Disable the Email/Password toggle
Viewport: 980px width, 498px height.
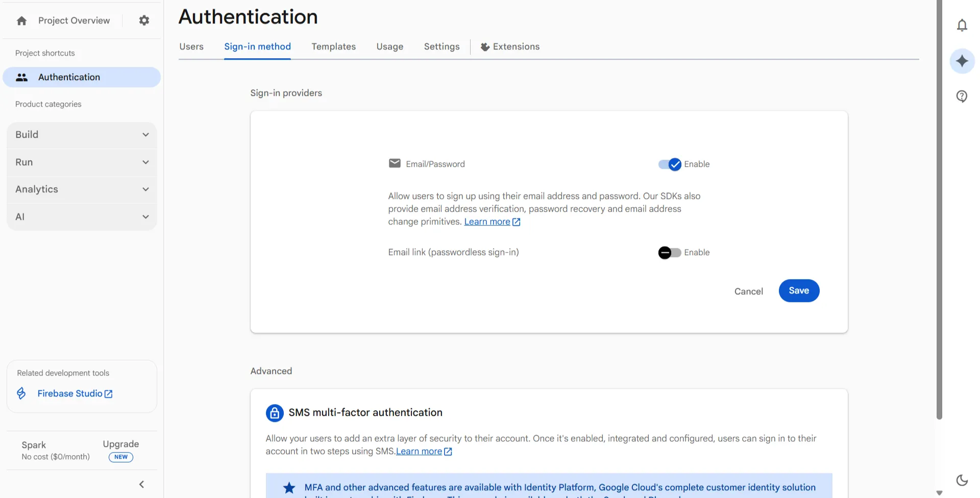[670, 164]
